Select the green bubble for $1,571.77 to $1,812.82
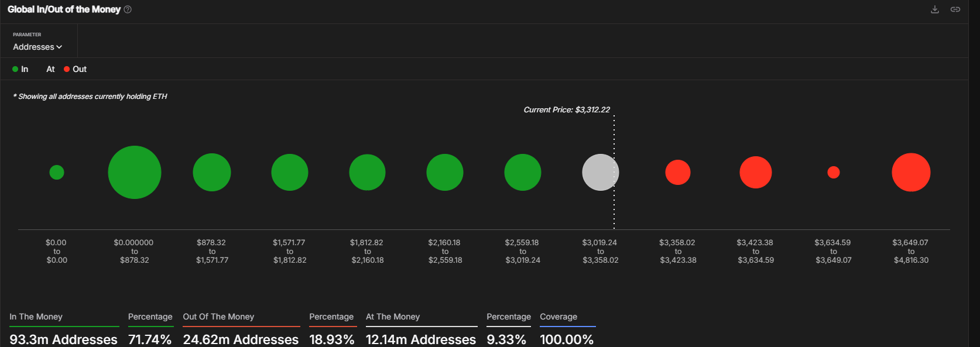 290,172
